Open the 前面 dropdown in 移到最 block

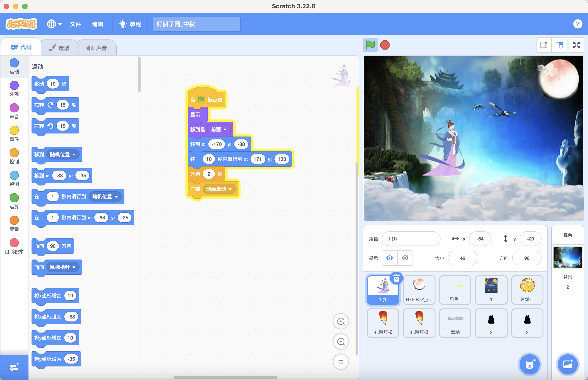point(219,129)
